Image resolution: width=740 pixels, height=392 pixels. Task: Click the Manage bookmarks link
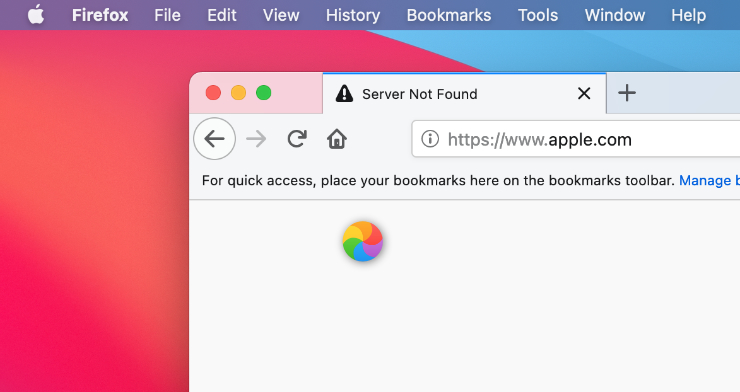pos(709,181)
